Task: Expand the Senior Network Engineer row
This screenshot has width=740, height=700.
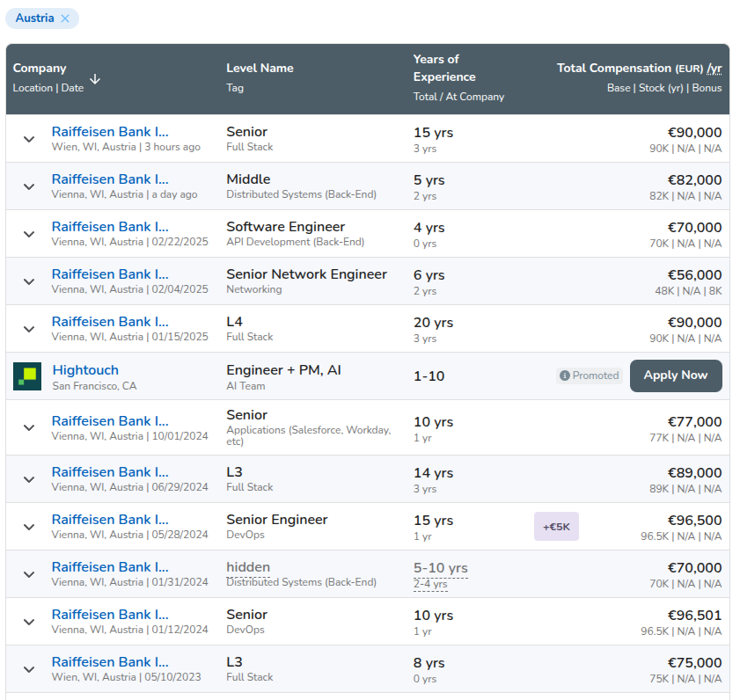Action: (x=29, y=281)
